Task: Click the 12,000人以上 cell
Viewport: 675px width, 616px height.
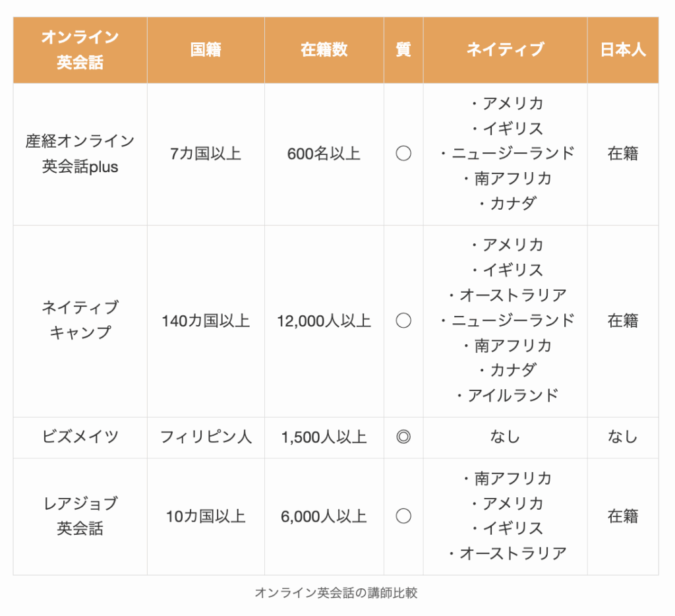Action: (324, 321)
